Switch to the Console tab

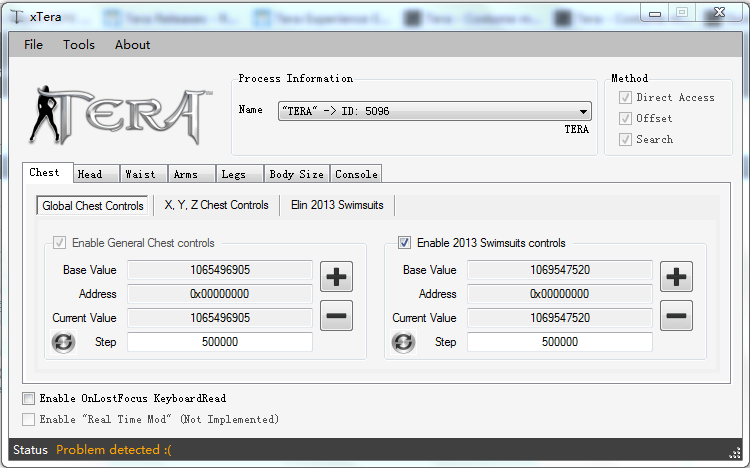tap(356, 174)
